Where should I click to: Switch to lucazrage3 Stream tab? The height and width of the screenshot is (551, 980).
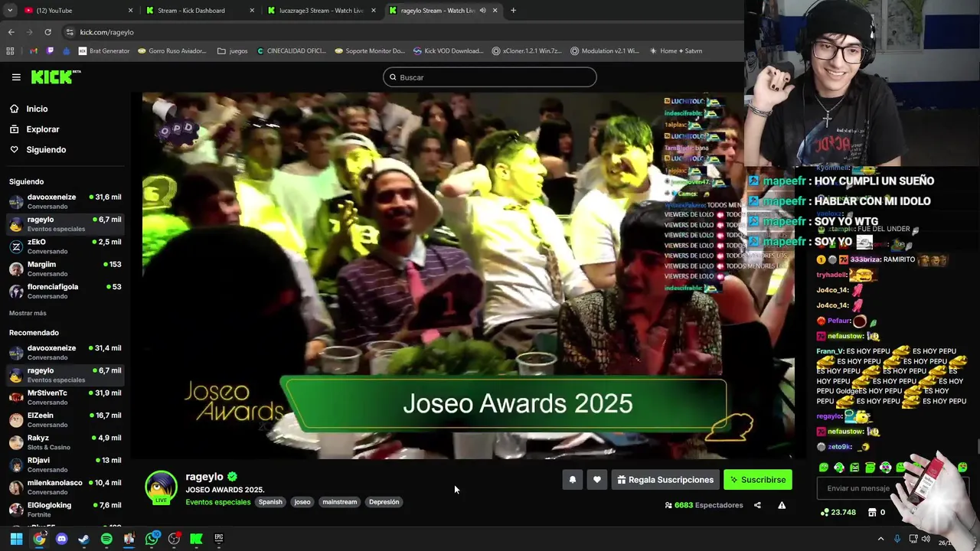tap(322, 11)
